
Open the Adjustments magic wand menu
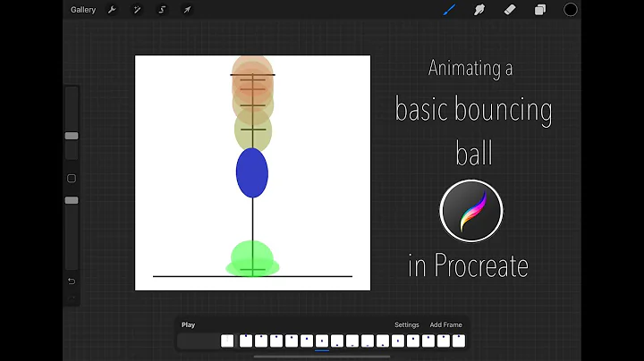tap(137, 10)
